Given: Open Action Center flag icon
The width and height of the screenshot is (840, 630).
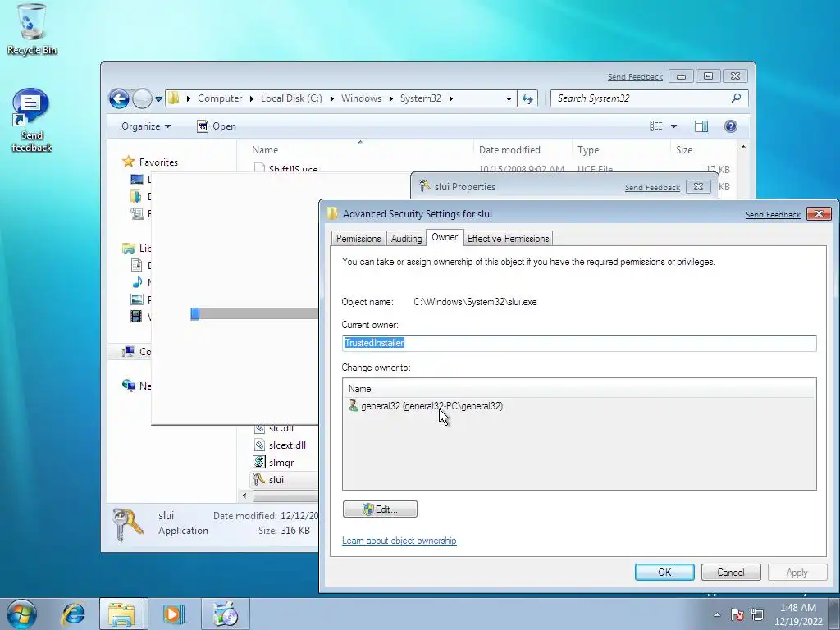Looking at the screenshot, I should coord(737,614).
